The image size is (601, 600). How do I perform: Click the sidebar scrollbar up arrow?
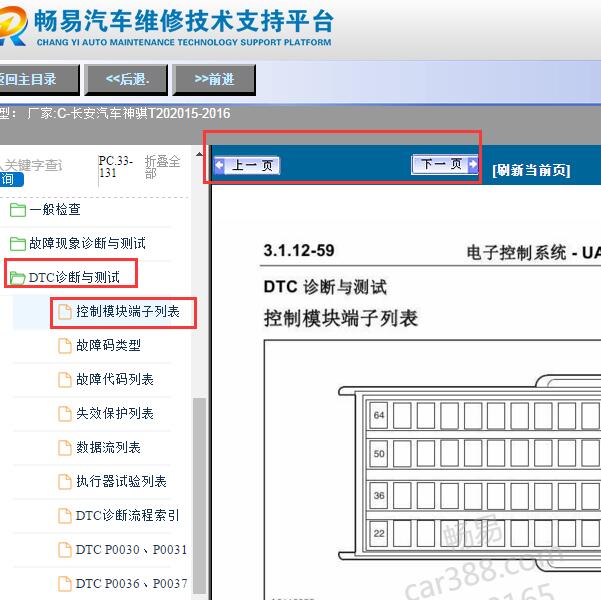pyautogui.click(x=199, y=154)
